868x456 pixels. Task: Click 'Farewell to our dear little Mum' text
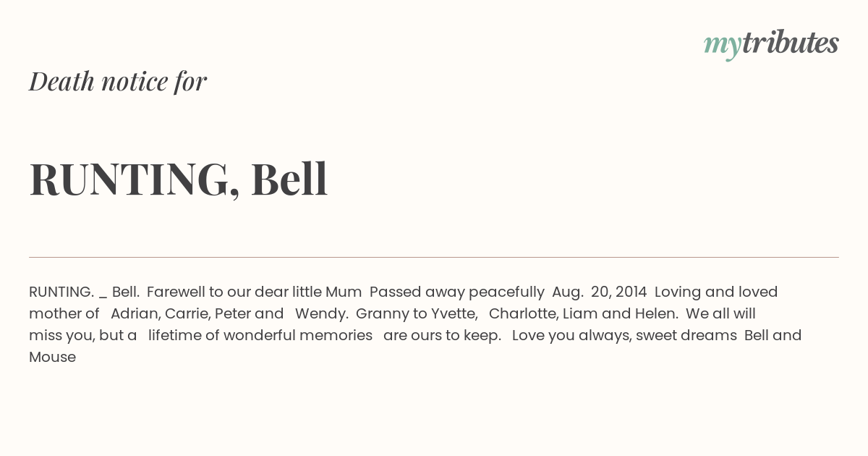pyautogui.click(x=254, y=292)
